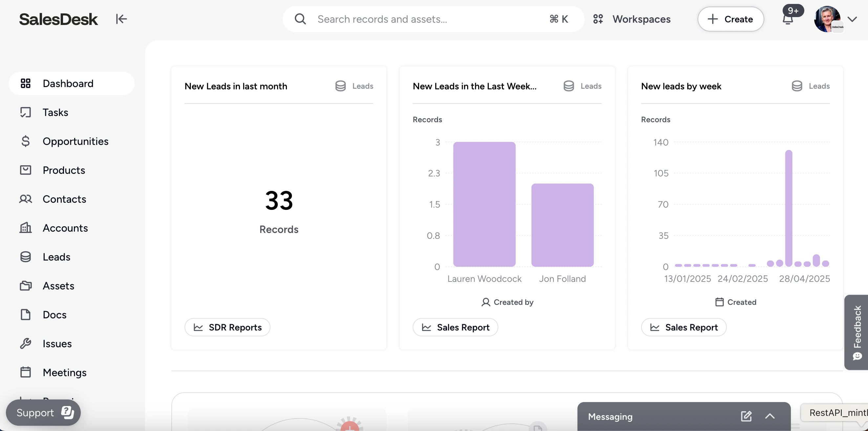Image resolution: width=868 pixels, height=431 pixels.
Task: Click the Opportunities dollar icon
Action: pyautogui.click(x=26, y=141)
